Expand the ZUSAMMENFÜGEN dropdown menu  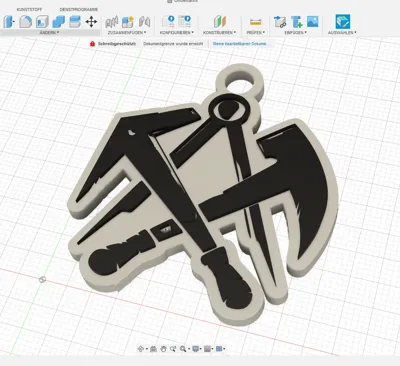pyautogui.click(x=127, y=33)
